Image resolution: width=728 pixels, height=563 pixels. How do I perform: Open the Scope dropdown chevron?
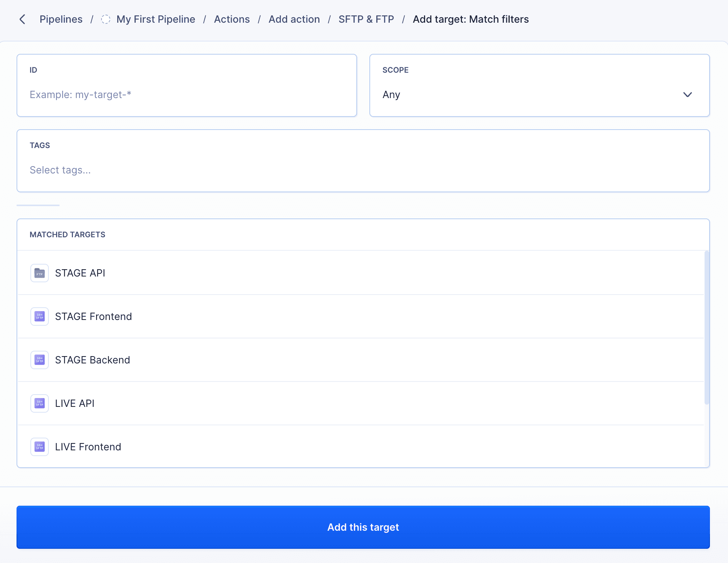pos(687,95)
